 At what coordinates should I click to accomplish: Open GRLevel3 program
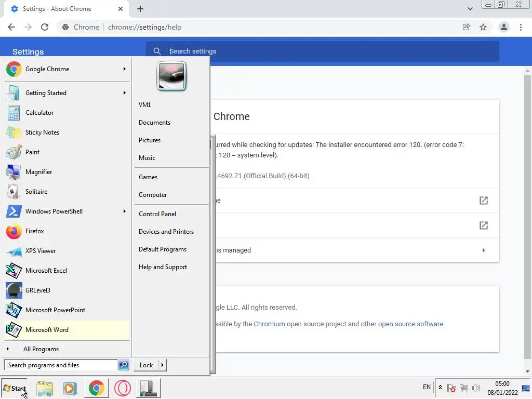pos(67,290)
